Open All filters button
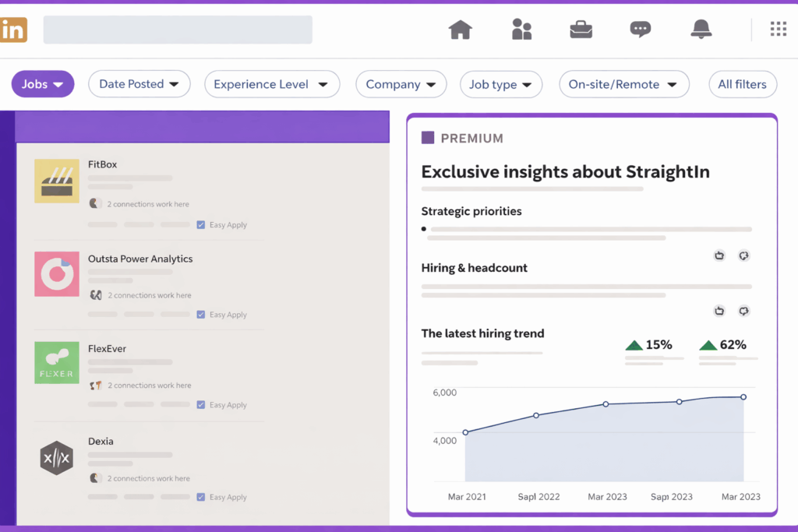798x532 pixels. [743, 84]
